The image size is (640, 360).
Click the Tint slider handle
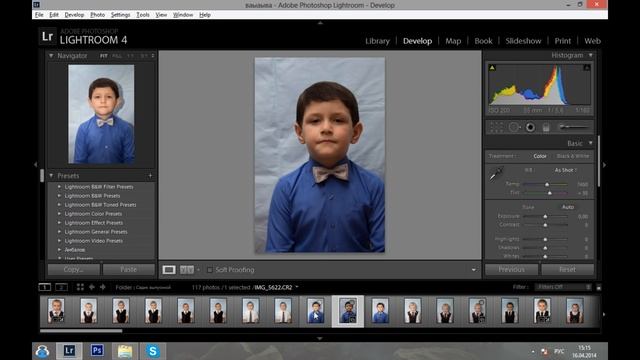(550, 193)
